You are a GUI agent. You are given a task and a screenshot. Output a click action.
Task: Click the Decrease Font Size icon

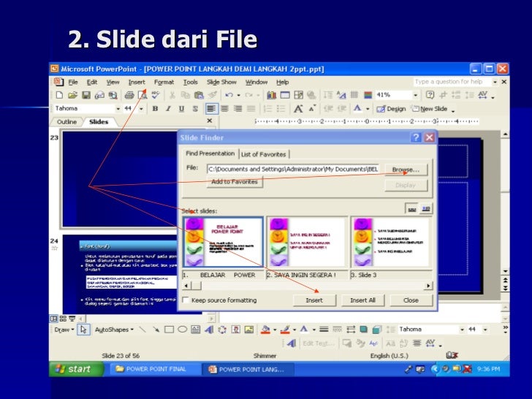tap(312, 109)
